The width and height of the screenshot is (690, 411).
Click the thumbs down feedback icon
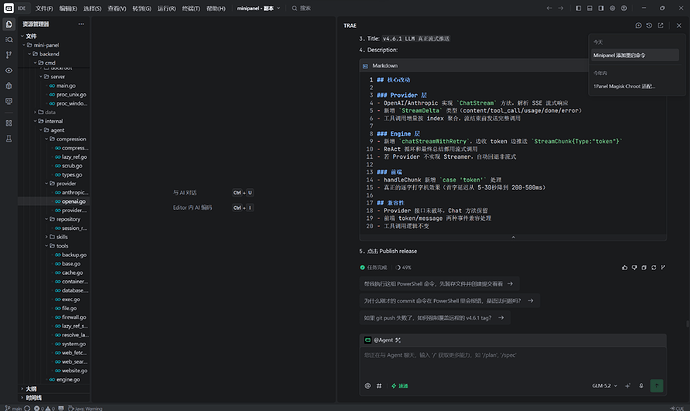(634, 268)
